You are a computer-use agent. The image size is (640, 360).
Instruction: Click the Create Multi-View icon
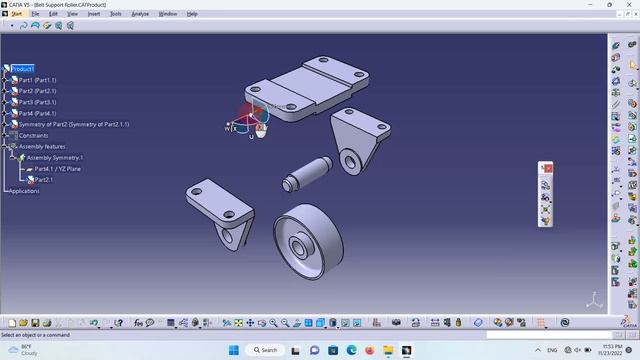point(309,323)
